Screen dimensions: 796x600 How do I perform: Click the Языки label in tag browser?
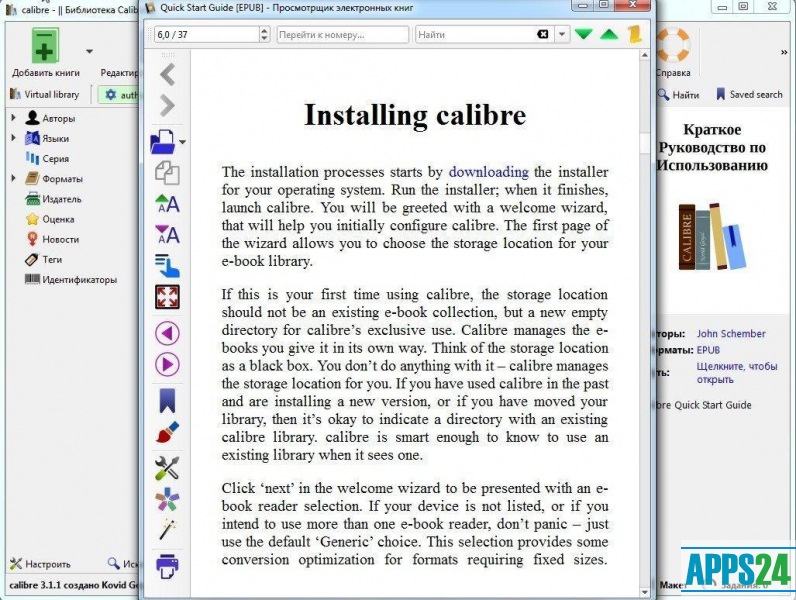click(x=56, y=139)
